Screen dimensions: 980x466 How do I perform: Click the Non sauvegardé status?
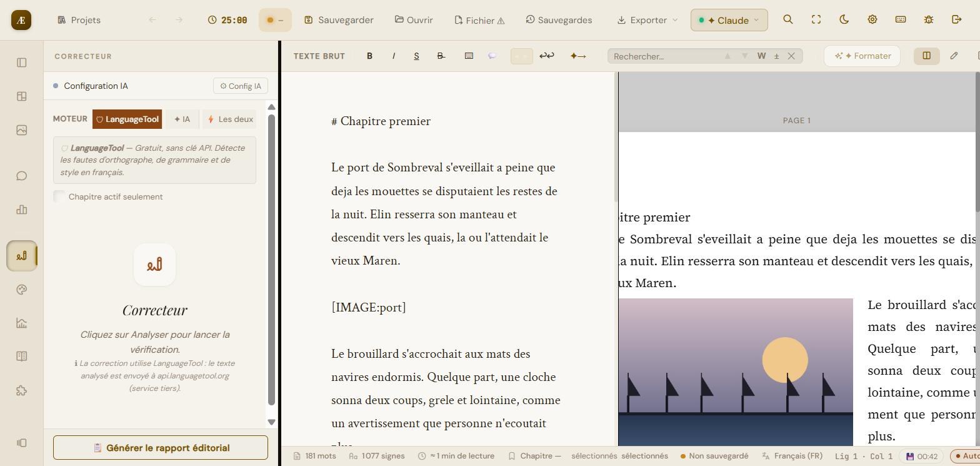tap(714, 456)
